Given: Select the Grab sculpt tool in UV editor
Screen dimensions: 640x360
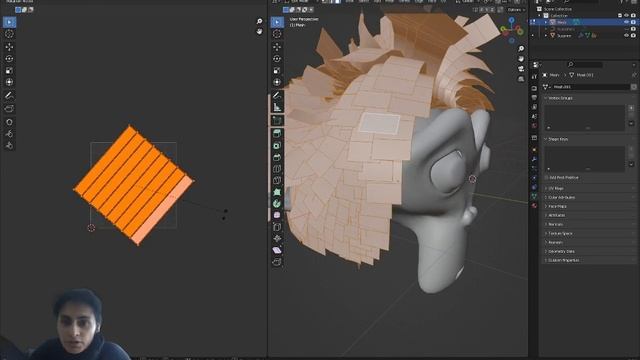Looking at the screenshot, I should [9, 122].
